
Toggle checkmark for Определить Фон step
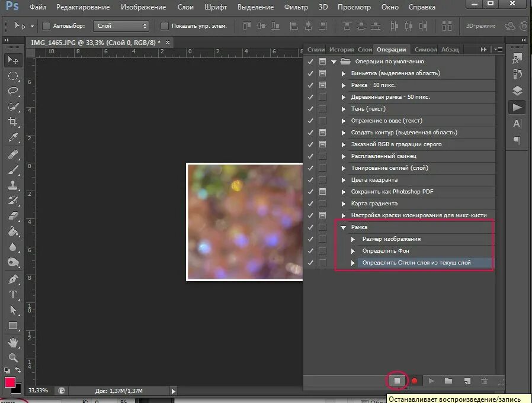[x=310, y=251]
